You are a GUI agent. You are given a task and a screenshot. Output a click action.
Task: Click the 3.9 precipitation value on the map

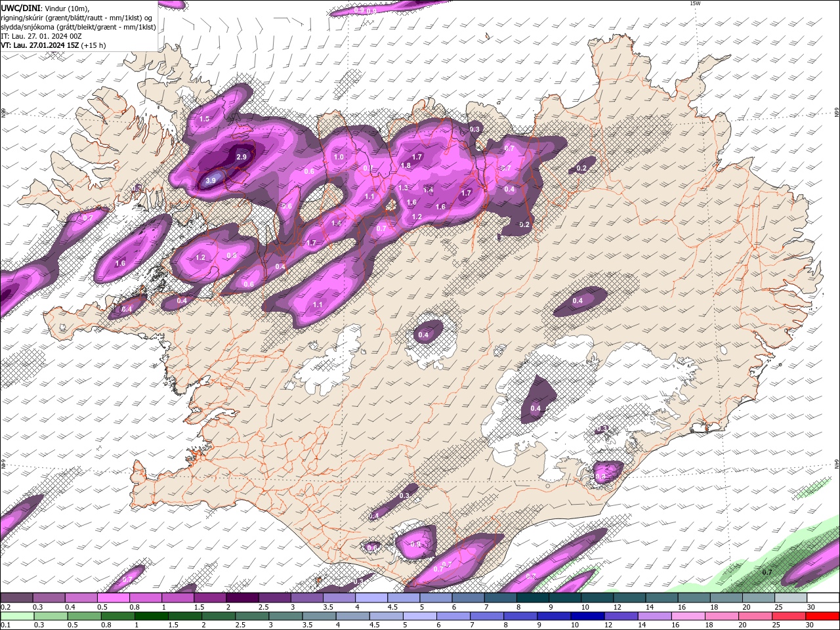pos(211,180)
